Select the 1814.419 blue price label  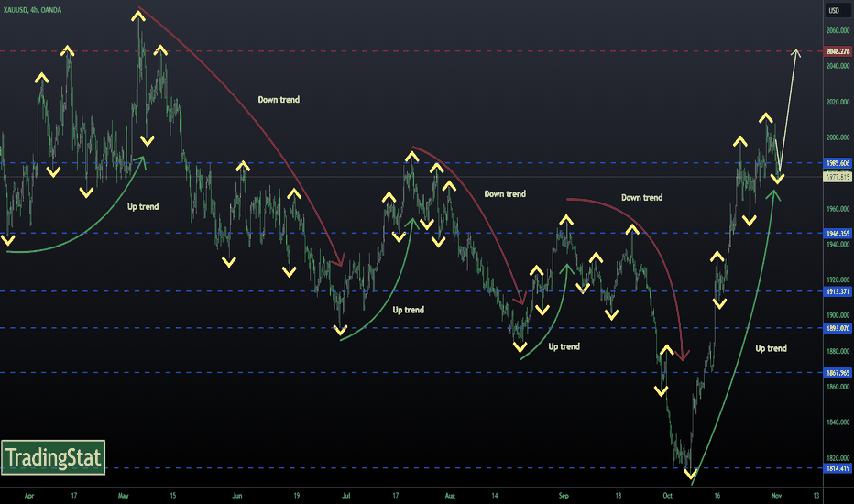tap(838, 468)
